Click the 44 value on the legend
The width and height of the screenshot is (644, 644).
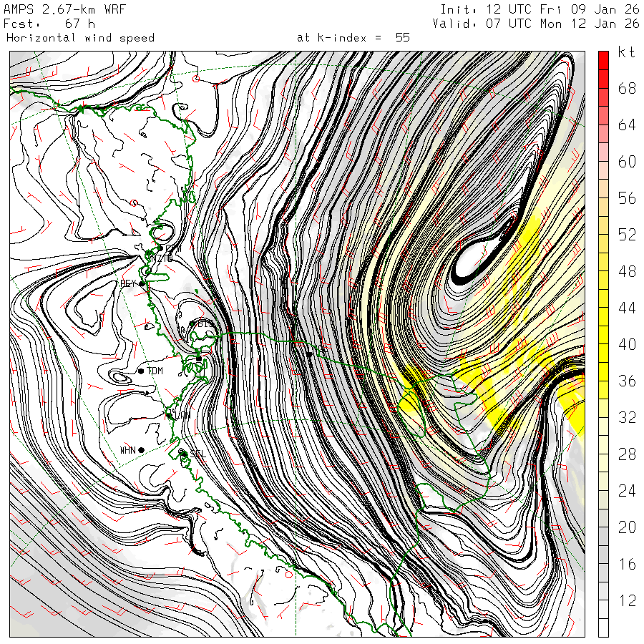627,308
